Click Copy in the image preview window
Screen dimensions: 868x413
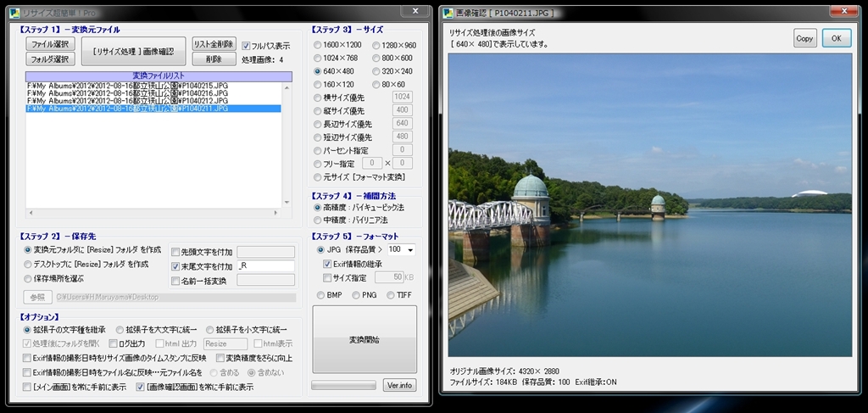(804, 38)
